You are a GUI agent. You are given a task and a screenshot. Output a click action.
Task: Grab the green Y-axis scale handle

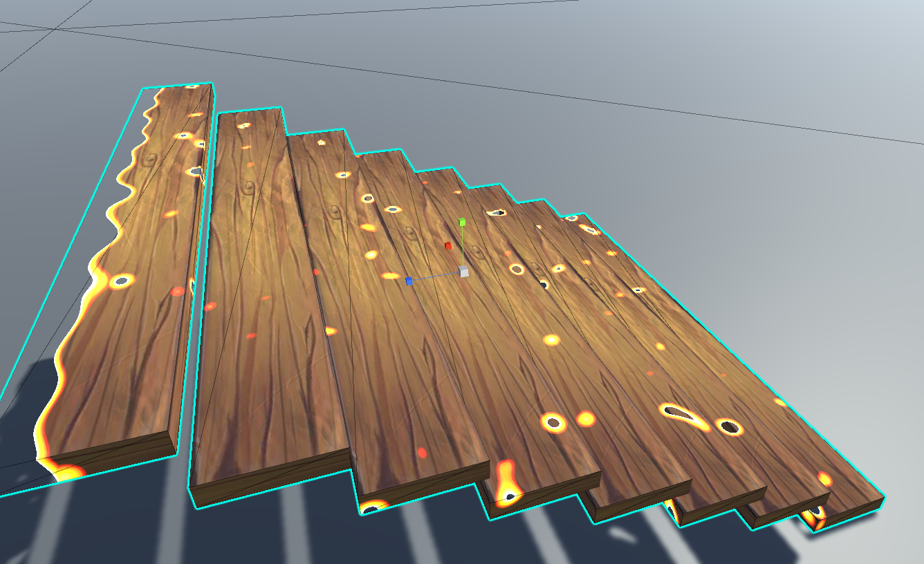point(462,222)
